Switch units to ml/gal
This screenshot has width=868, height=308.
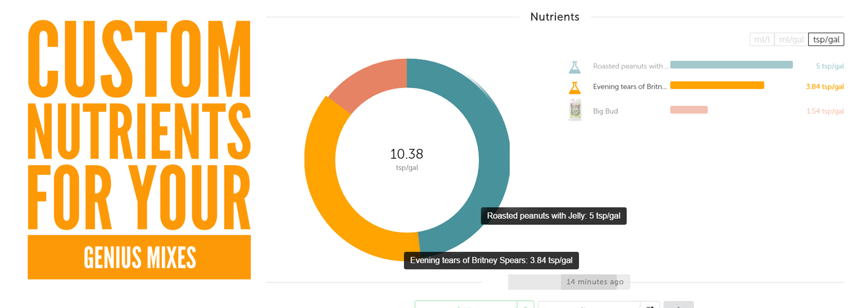[791, 40]
